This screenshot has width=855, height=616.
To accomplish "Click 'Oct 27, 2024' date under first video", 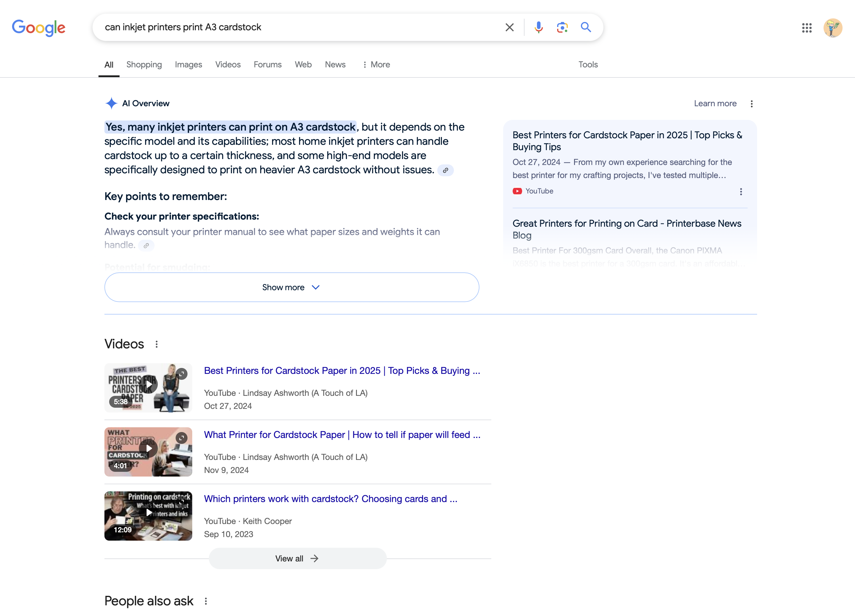I will pyautogui.click(x=228, y=407).
